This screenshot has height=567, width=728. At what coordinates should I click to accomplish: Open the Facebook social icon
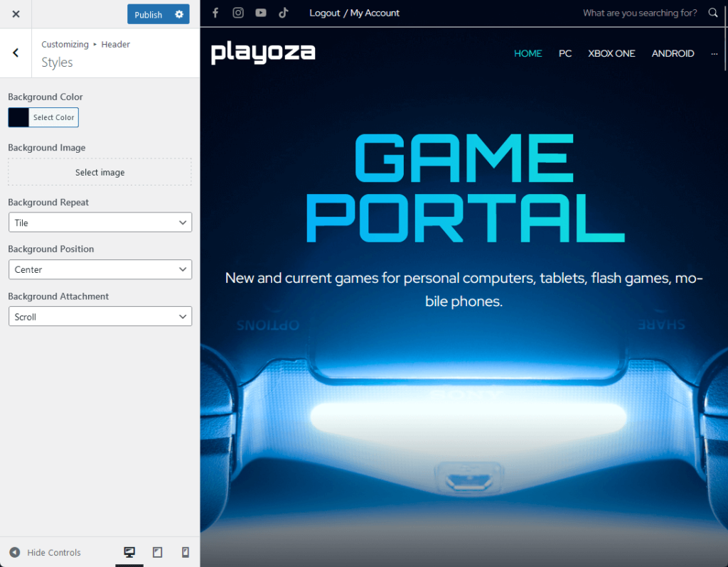[215, 13]
